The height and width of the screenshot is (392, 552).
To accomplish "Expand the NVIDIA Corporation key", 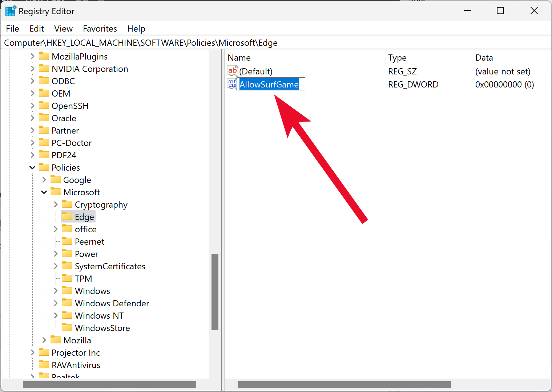I will (32, 69).
